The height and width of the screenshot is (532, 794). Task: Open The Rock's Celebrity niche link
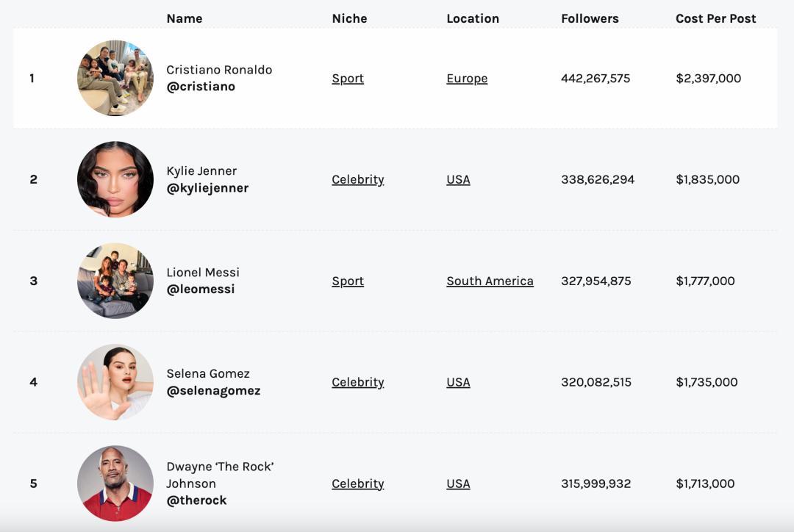click(x=358, y=484)
